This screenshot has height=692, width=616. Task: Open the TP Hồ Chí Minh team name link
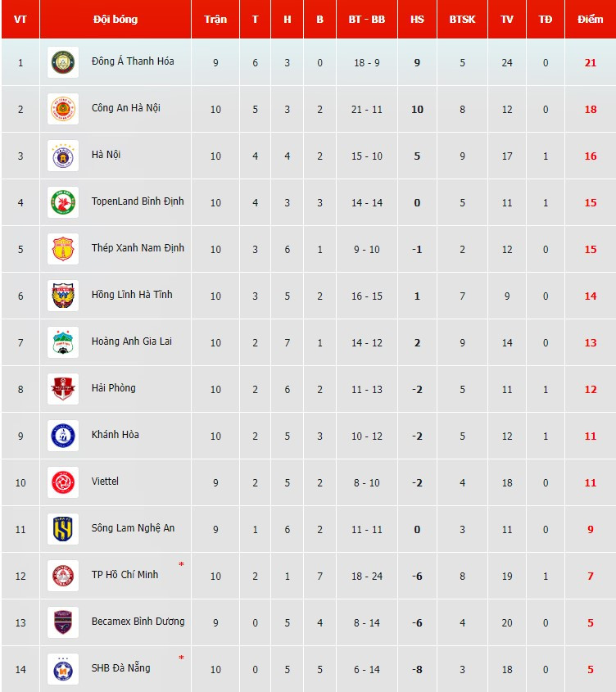tap(125, 575)
